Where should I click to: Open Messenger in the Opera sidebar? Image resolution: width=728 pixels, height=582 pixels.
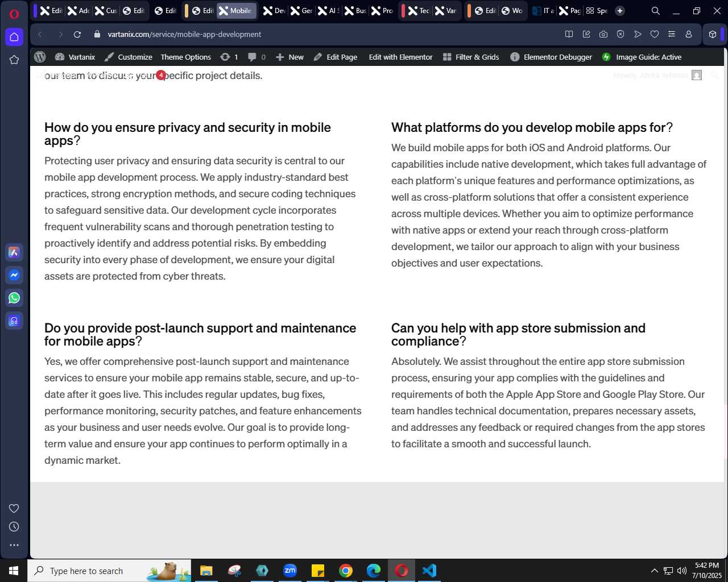pos(14,275)
